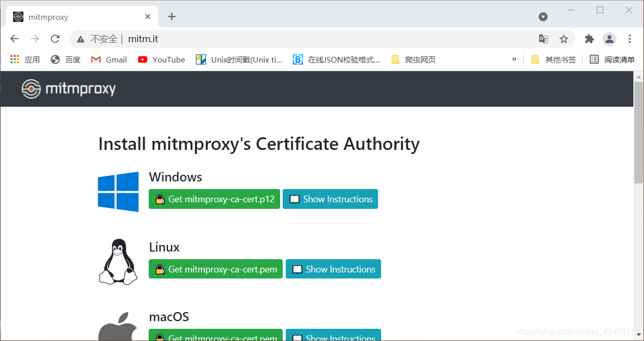Show Instructions for Linux installation

point(333,269)
